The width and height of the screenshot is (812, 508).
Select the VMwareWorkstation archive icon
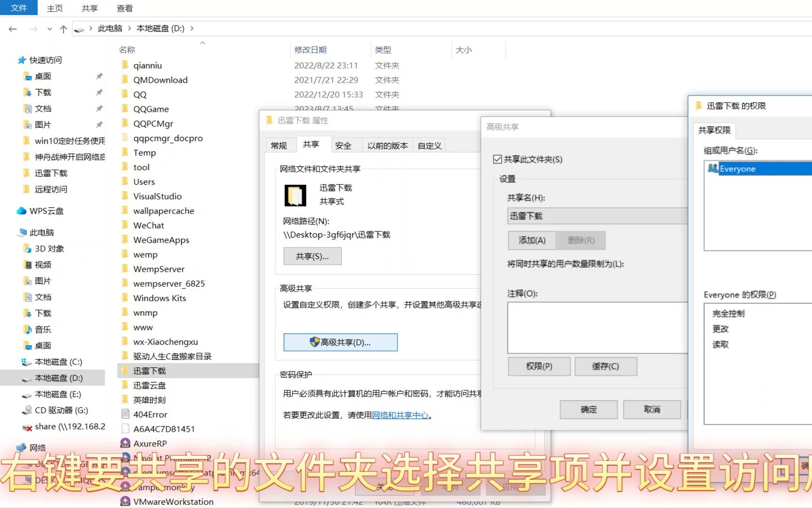pos(125,501)
